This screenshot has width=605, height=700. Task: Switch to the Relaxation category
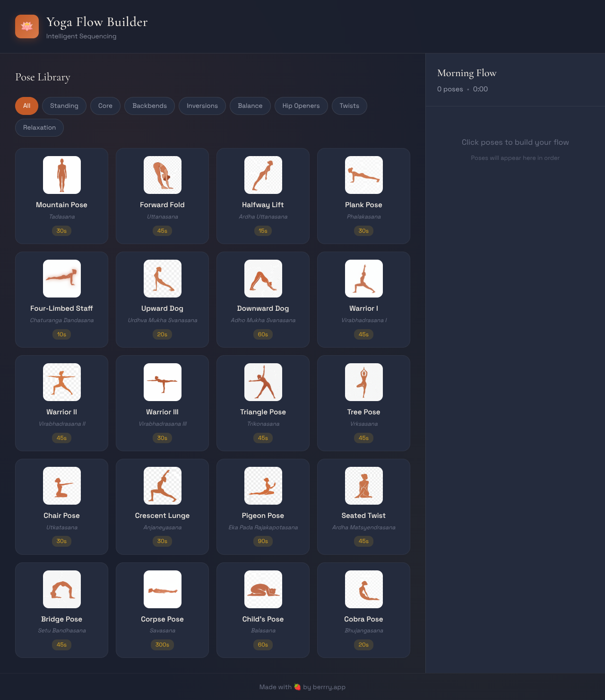[39, 128]
